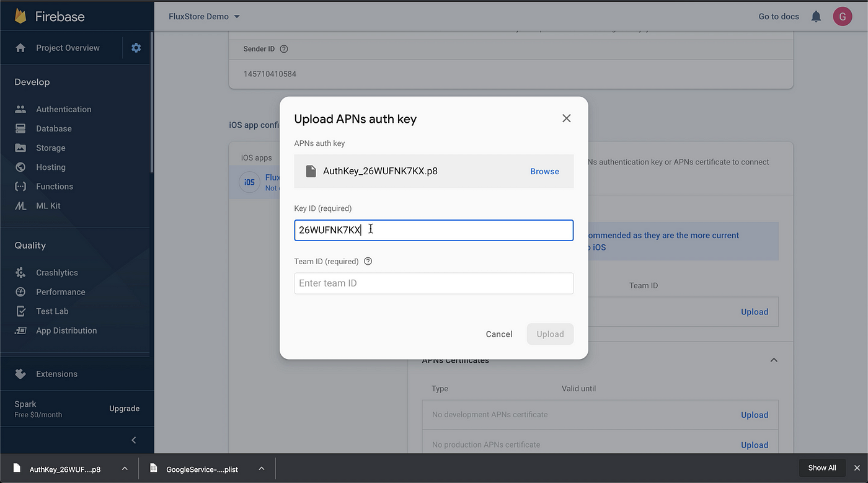This screenshot has height=483, width=868.
Task: Click Browse to choose a key file
Action: [544, 171]
